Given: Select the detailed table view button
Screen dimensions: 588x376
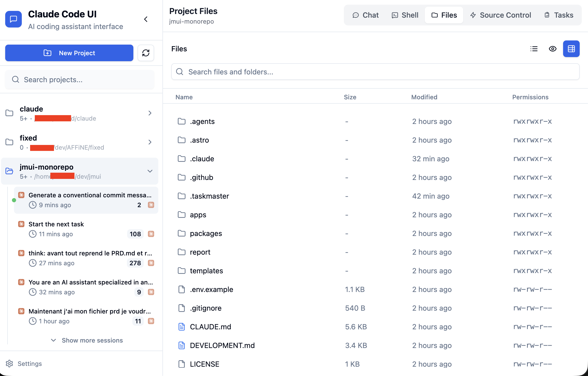Looking at the screenshot, I should [571, 49].
